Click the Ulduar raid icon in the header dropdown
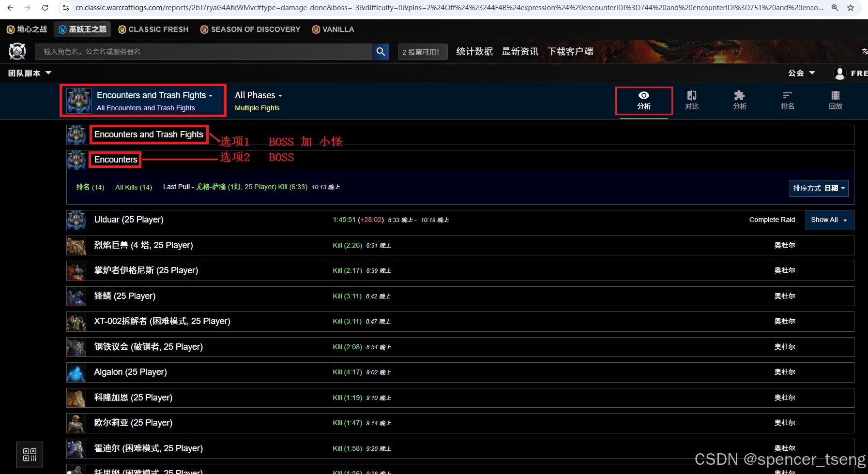The width and height of the screenshot is (868, 474). point(78,101)
